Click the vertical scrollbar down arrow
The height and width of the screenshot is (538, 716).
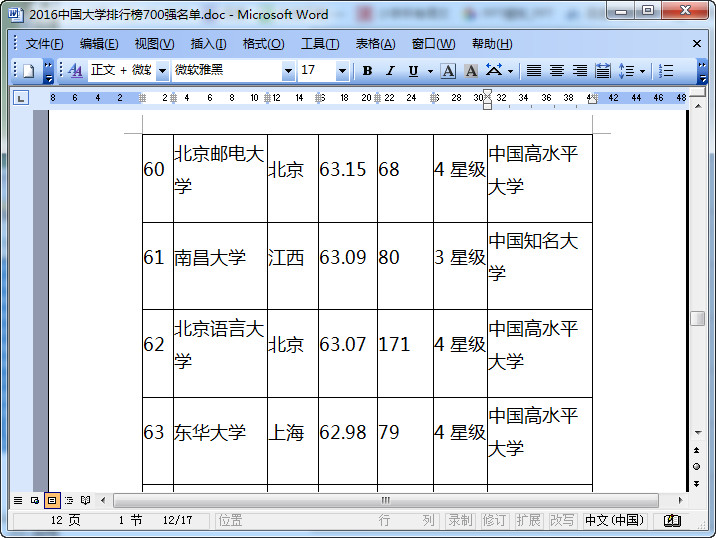[x=698, y=432]
